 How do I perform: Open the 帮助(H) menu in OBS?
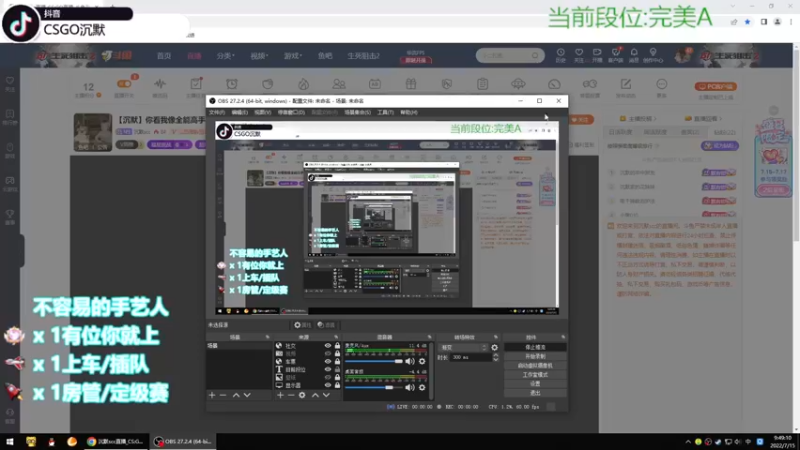coord(409,112)
